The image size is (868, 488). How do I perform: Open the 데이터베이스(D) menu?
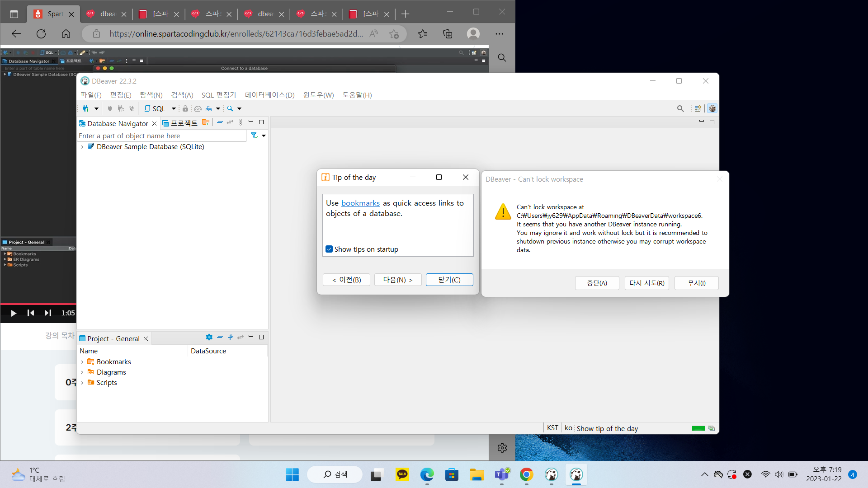pyautogui.click(x=270, y=95)
